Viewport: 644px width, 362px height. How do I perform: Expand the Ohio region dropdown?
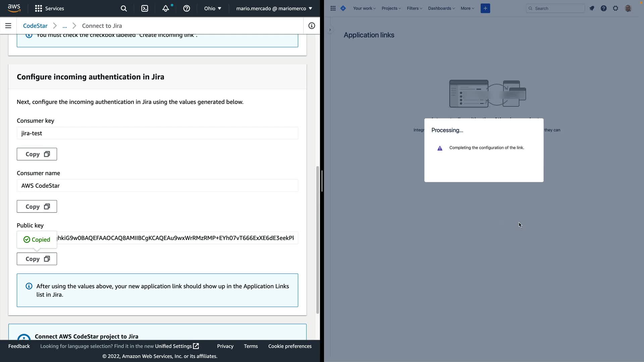click(213, 8)
